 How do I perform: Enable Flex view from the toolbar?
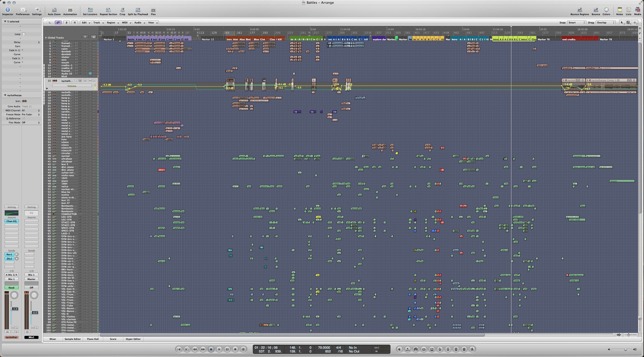[153, 11]
